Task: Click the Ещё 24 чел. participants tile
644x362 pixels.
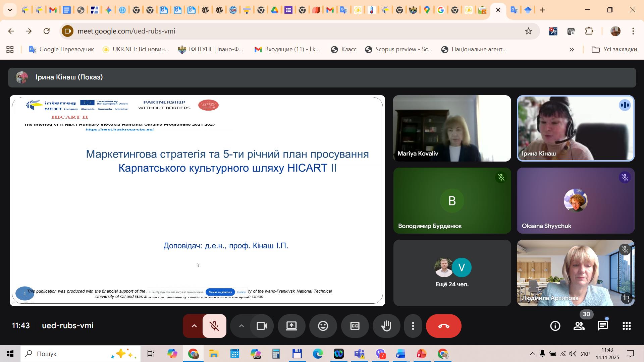Action: 452,273
